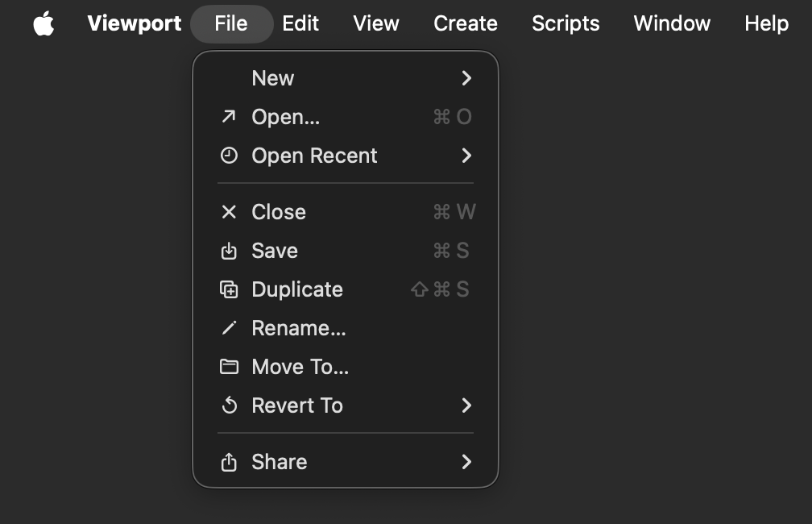Open the Edit menu

300,23
